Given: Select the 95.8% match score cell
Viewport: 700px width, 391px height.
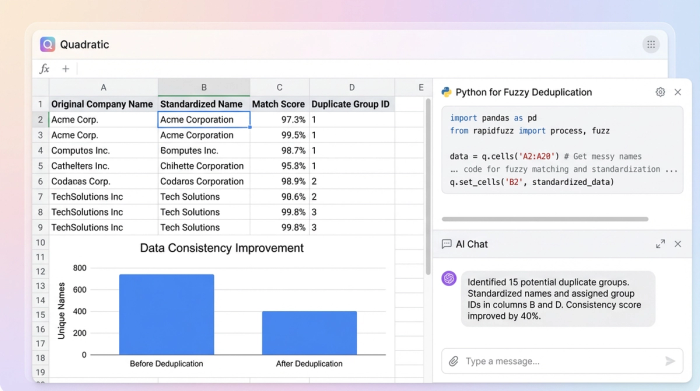Looking at the screenshot, I should [279, 166].
